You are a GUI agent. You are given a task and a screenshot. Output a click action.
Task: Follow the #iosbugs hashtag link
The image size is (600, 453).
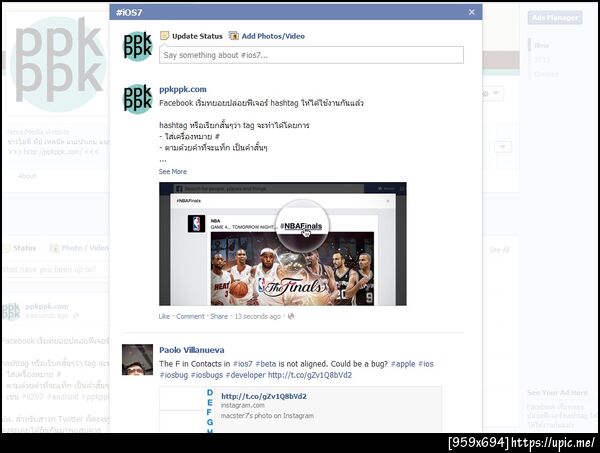click(207, 375)
